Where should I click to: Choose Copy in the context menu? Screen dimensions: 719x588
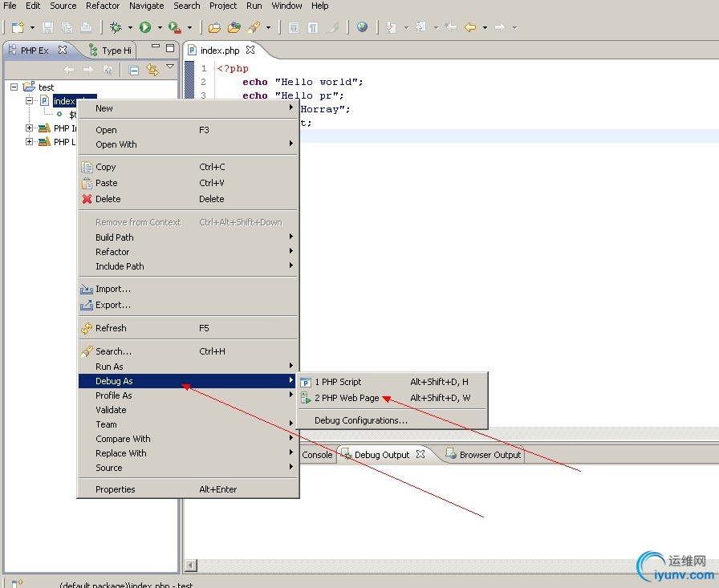(188, 167)
